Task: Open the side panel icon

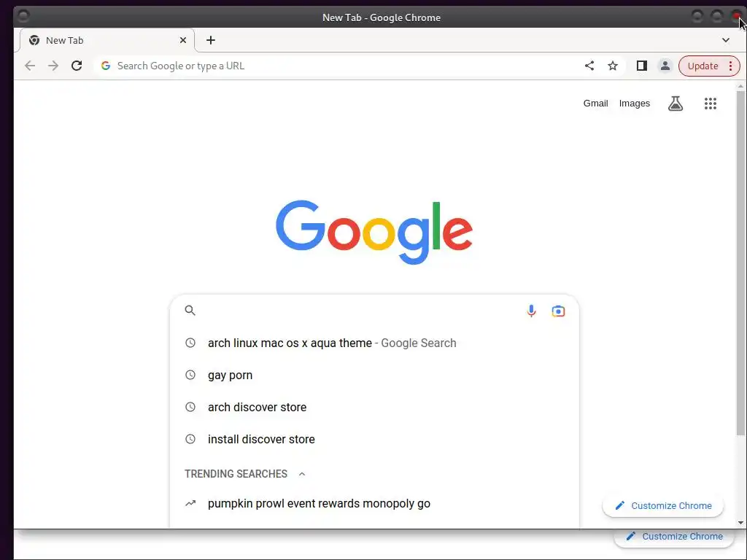Action: click(642, 66)
